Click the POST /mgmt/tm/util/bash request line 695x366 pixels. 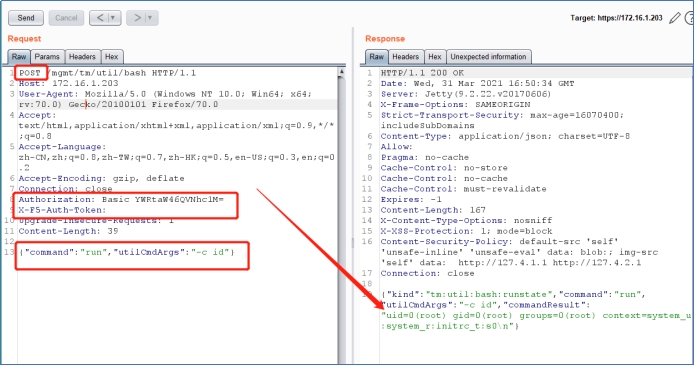click(107, 73)
